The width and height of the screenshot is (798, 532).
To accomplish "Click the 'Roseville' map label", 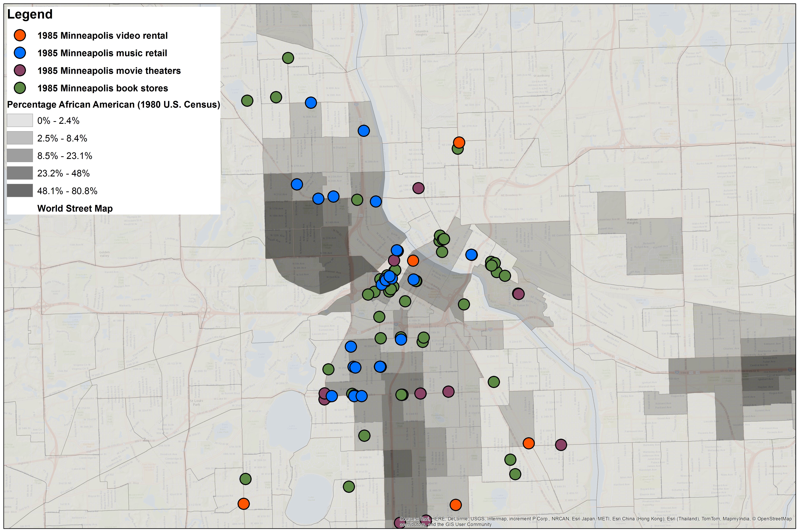I will click(x=734, y=99).
